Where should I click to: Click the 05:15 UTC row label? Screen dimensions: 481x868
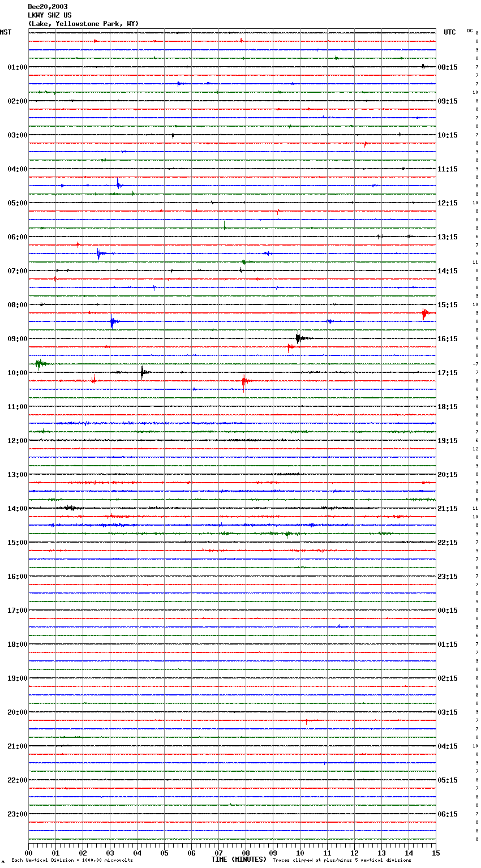[x=448, y=780]
